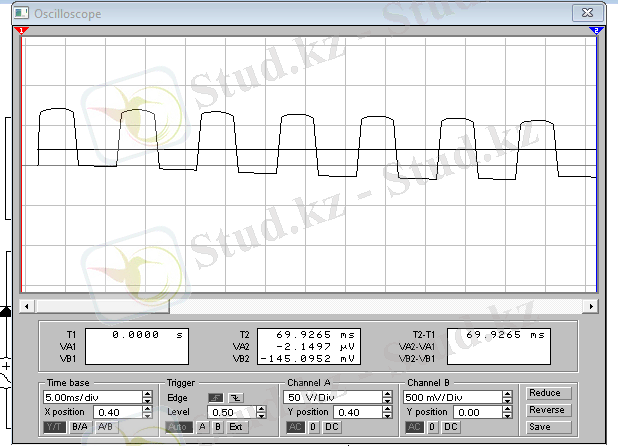Select the Y/T display mode
The height and width of the screenshot is (446, 618).
pyautogui.click(x=54, y=427)
